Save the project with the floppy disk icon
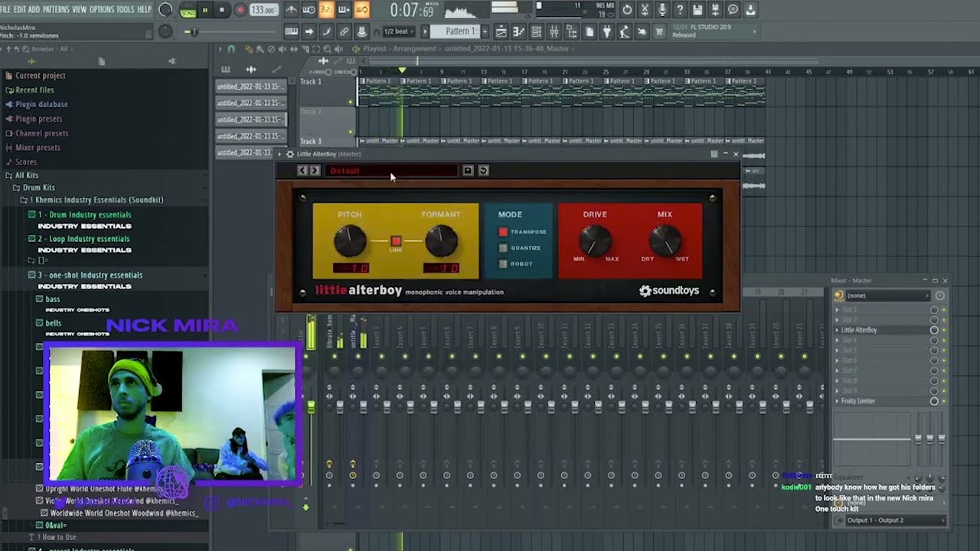The width and height of the screenshot is (980, 551). click(x=697, y=10)
